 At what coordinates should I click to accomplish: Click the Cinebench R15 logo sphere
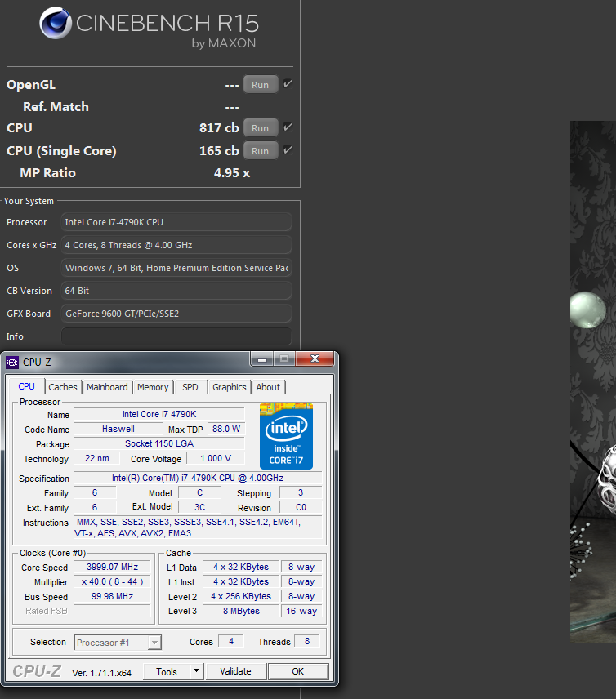(56, 23)
